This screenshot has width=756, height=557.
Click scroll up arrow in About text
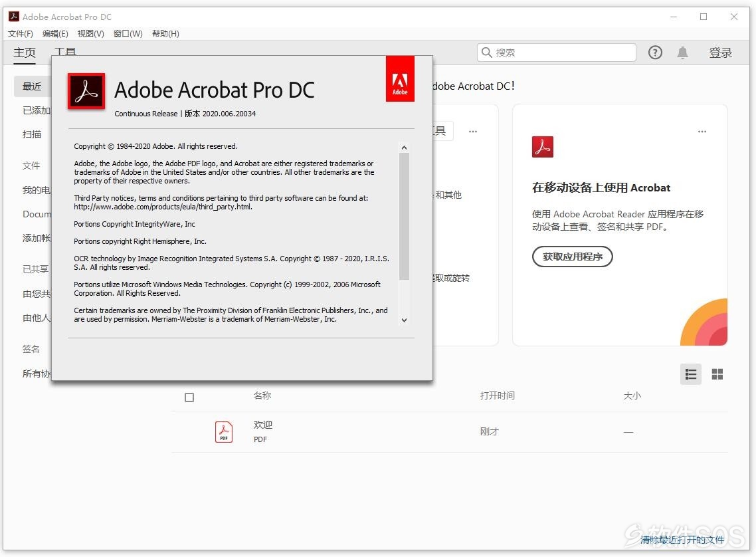[x=404, y=148]
